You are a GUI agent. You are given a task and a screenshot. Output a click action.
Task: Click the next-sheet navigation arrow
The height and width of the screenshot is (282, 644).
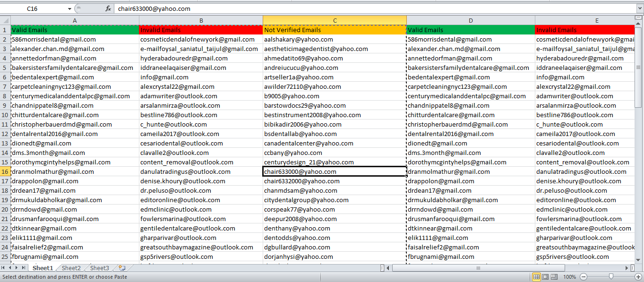(17, 268)
